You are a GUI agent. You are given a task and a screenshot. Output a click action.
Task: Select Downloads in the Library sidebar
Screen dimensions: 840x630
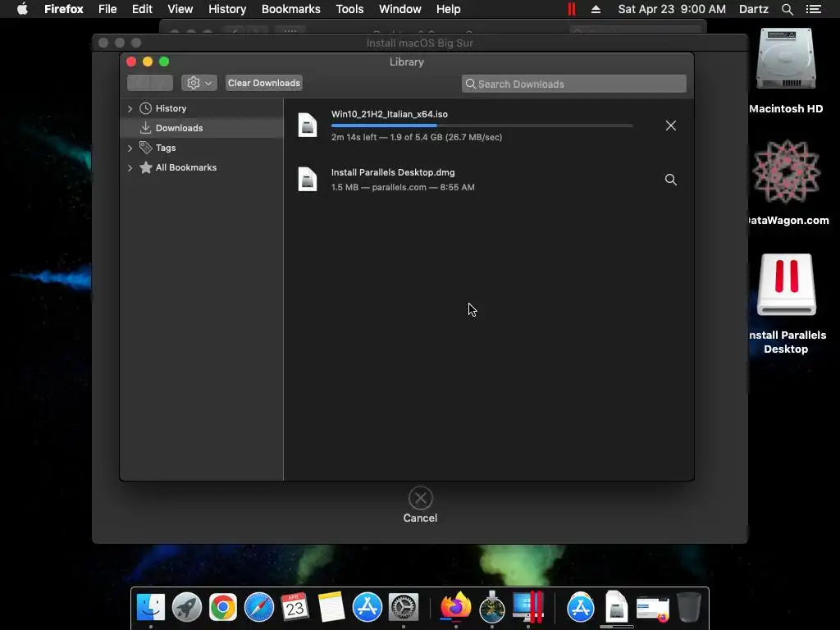[202, 128]
